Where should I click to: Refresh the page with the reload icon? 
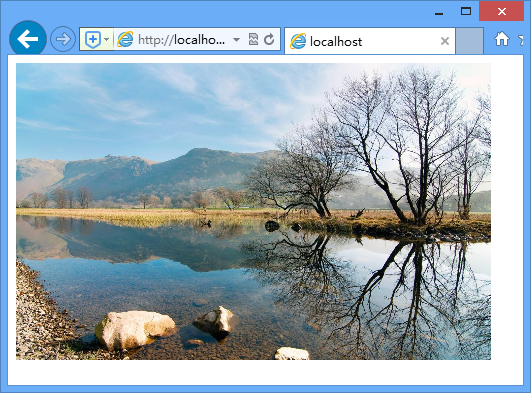click(x=269, y=39)
